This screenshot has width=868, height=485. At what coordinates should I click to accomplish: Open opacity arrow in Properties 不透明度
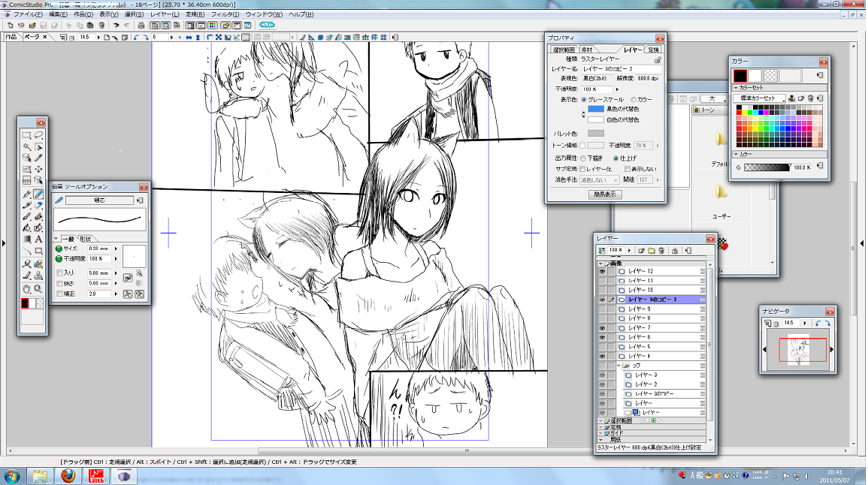[617, 89]
